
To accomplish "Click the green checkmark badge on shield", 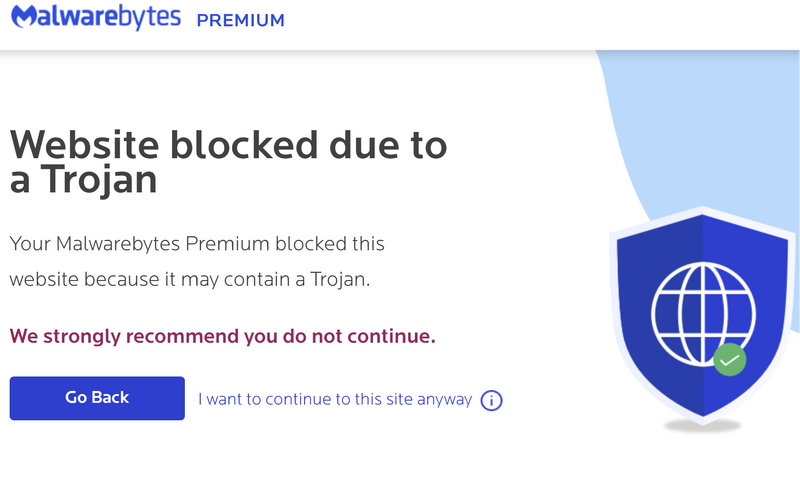I will [729, 359].
